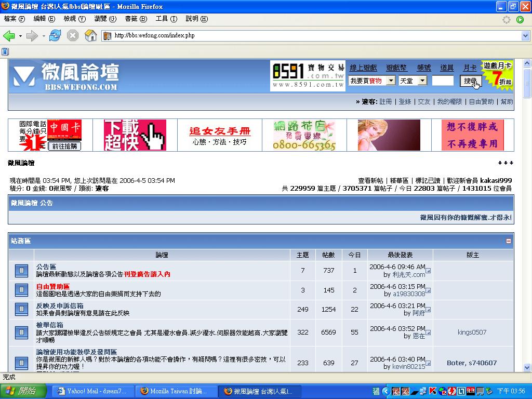Click the forum icon beside 公告區

[x=21, y=271]
